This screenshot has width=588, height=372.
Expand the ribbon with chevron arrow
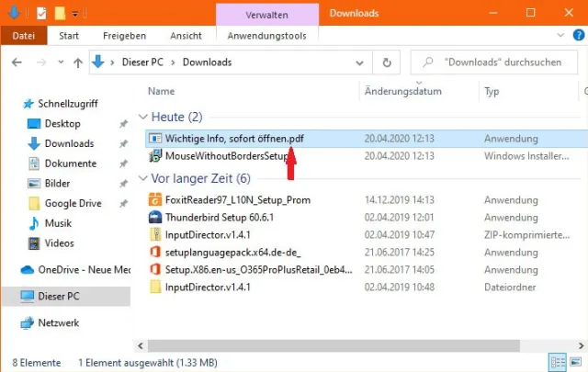tap(560, 35)
